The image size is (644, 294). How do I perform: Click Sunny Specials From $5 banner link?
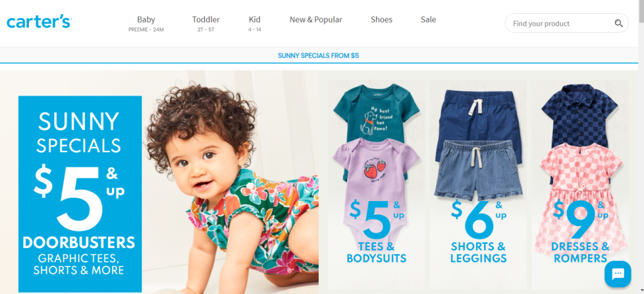pyautogui.click(x=318, y=55)
